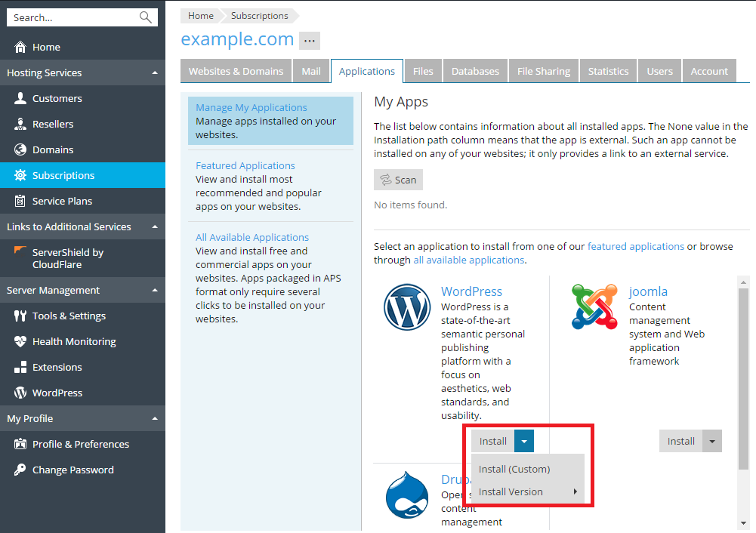Open Customers via its person icon

coord(20,98)
